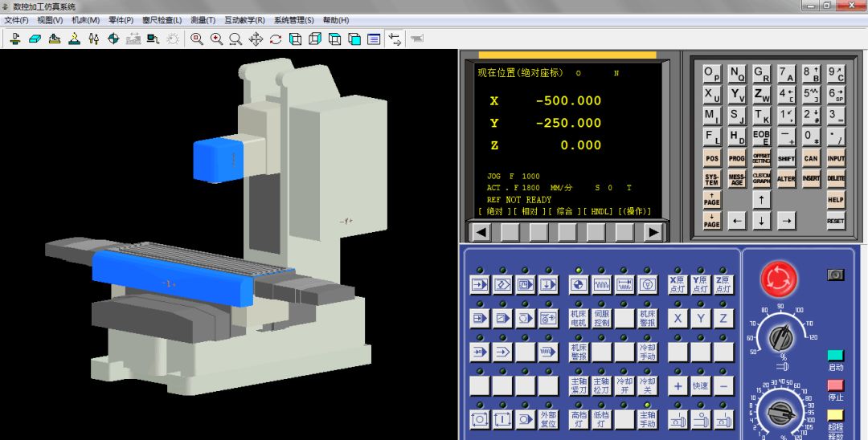
Task: Click the CUSTOM GRAPH key
Action: (x=762, y=178)
